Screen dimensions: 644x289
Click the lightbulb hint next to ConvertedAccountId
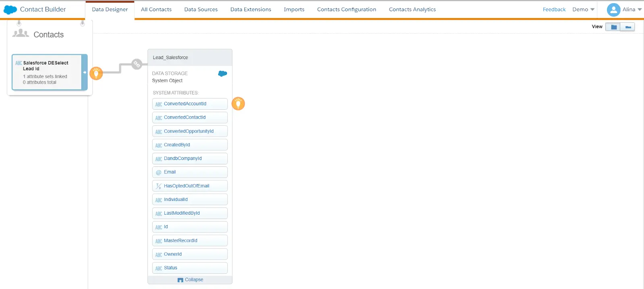(x=238, y=104)
